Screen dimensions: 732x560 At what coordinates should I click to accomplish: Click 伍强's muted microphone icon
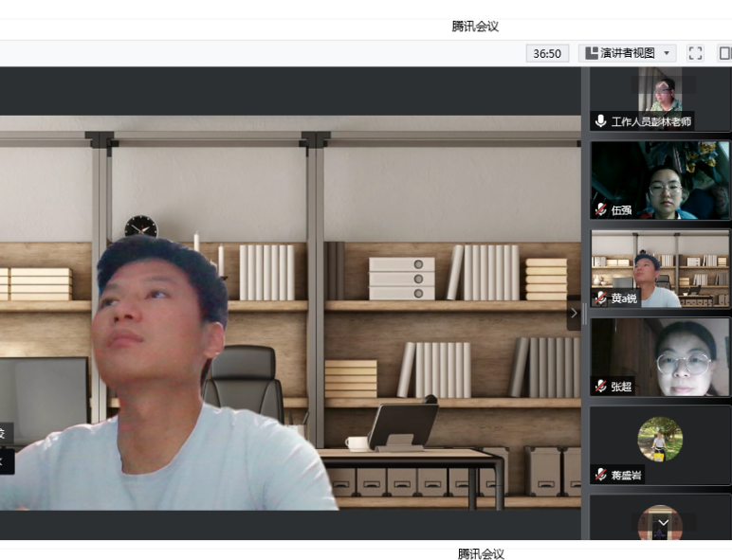click(x=600, y=209)
